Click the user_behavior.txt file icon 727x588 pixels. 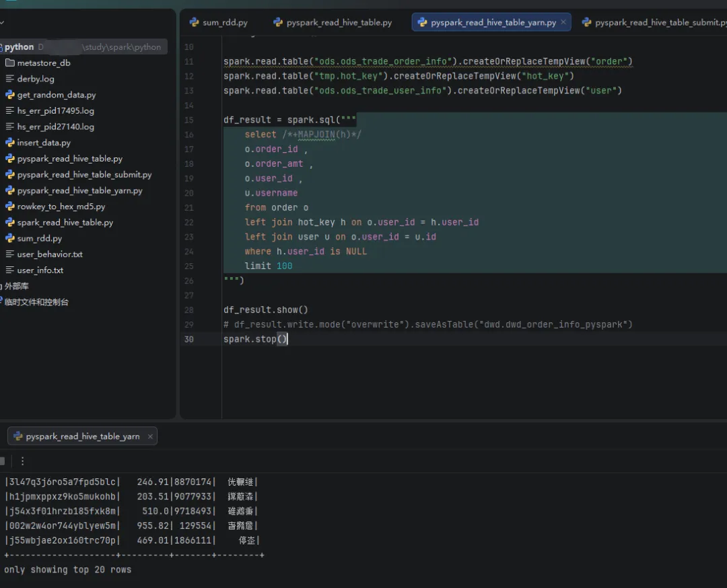click(9, 254)
